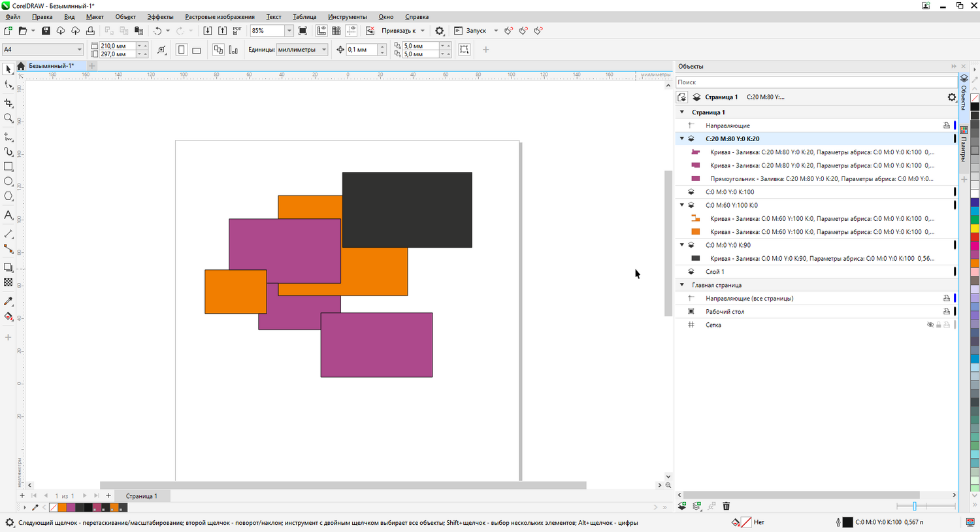This screenshot has height=532, width=980.
Task: Select the Eyedropper tool
Action: (x=8, y=301)
